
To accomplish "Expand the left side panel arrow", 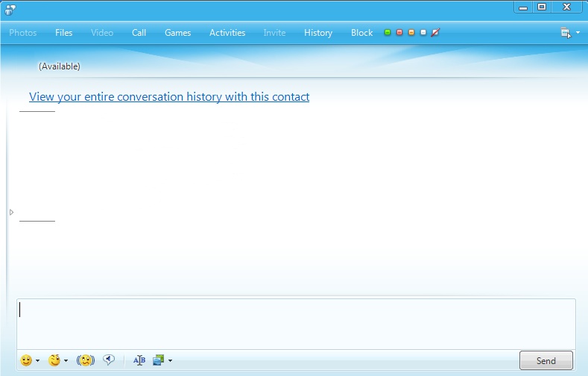I will [x=11, y=213].
